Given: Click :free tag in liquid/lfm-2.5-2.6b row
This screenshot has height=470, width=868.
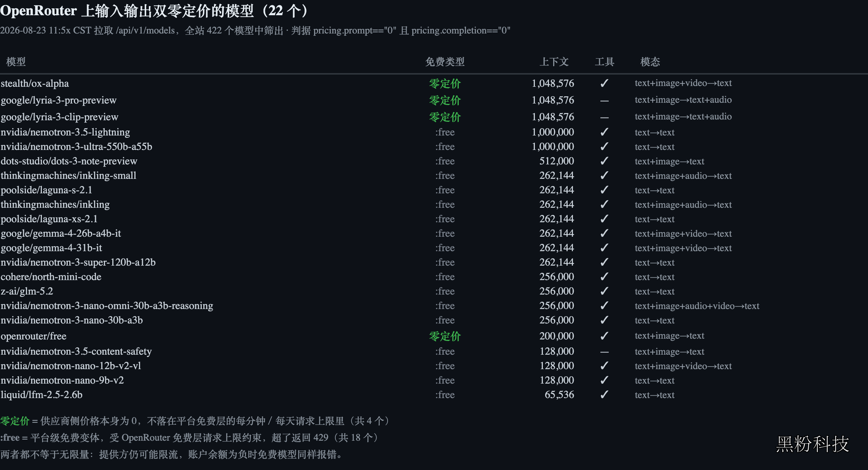Looking at the screenshot, I should 445,395.
